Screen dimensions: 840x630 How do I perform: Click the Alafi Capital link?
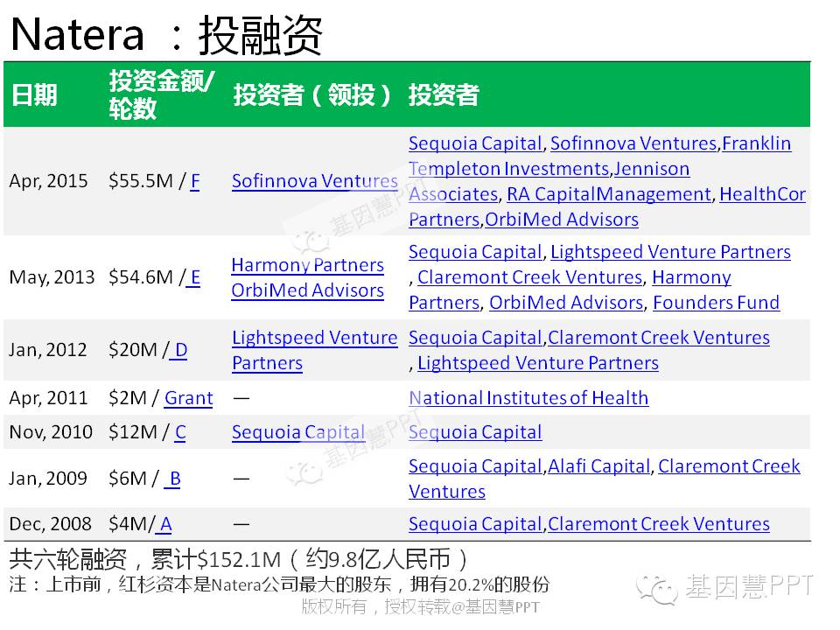598,466
